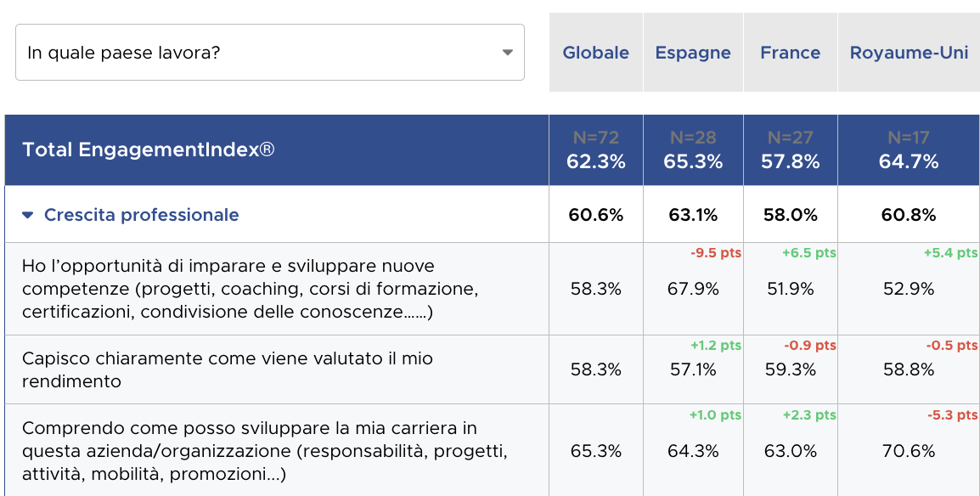
Task: Click the Crescita professionale category label
Action: [141, 215]
